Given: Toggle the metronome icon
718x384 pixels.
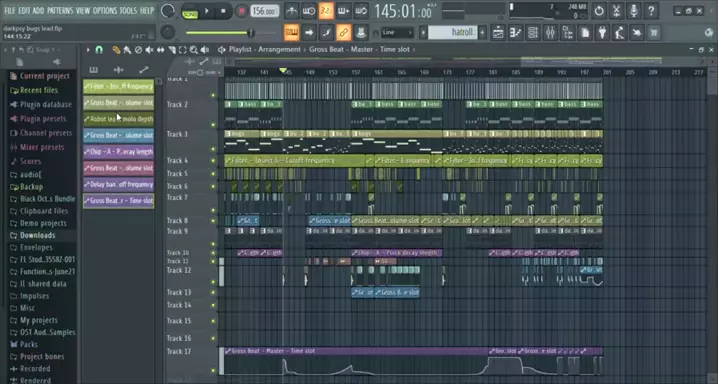Looking at the screenshot, I should 291,11.
